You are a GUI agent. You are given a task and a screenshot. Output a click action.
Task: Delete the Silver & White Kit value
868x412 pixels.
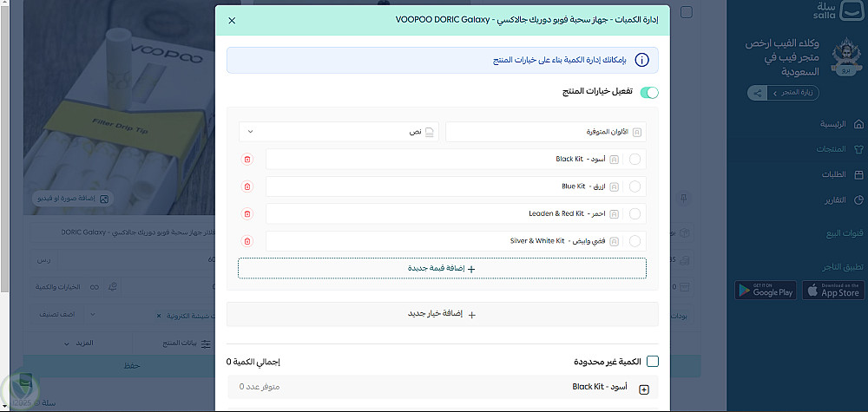247,241
